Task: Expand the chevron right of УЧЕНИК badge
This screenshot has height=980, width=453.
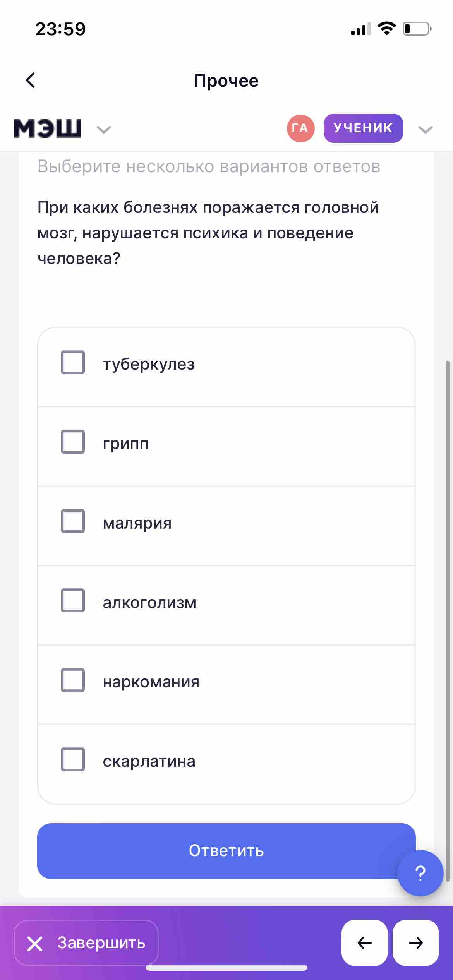Action: [x=426, y=129]
